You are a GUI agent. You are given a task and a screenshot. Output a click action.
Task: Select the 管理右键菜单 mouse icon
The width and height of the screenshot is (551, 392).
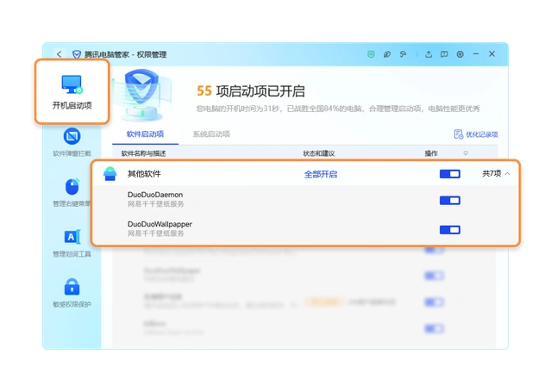72,191
